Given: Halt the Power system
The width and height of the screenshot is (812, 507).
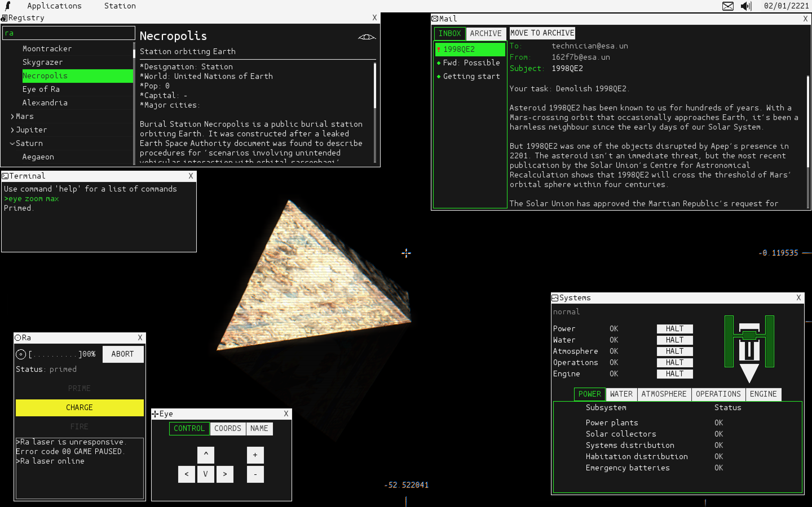Looking at the screenshot, I should (x=674, y=329).
